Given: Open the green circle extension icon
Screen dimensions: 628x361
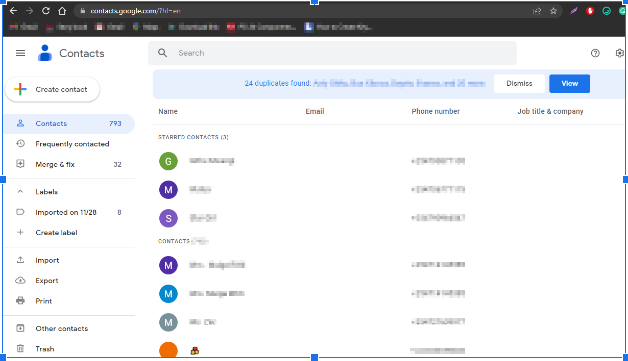Looking at the screenshot, I should click(x=606, y=11).
